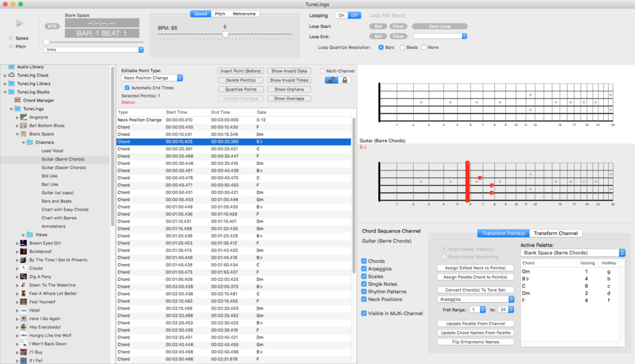
Task: Click the Bell Bottom Blues album artwork
Action: [24, 125]
